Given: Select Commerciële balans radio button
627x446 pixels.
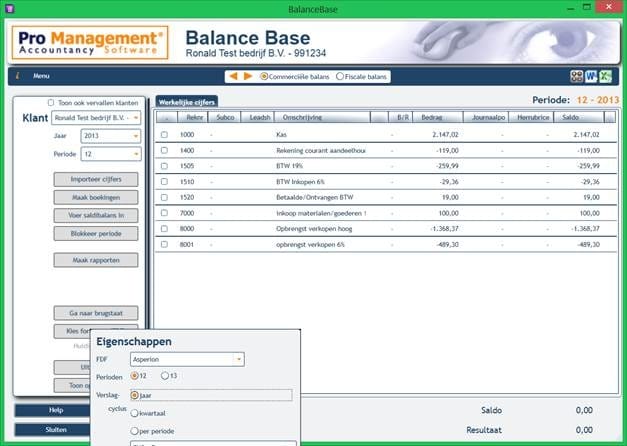Looking at the screenshot, I should coord(264,76).
